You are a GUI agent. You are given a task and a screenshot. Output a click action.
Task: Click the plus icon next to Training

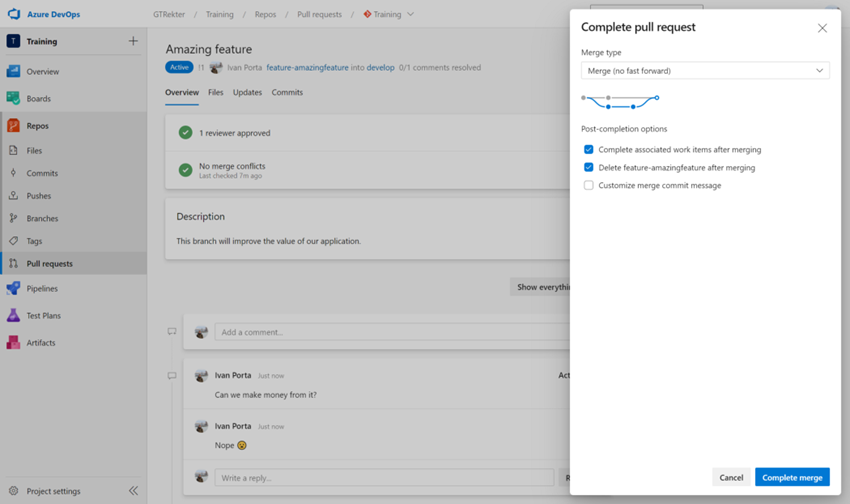(x=133, y=41)
